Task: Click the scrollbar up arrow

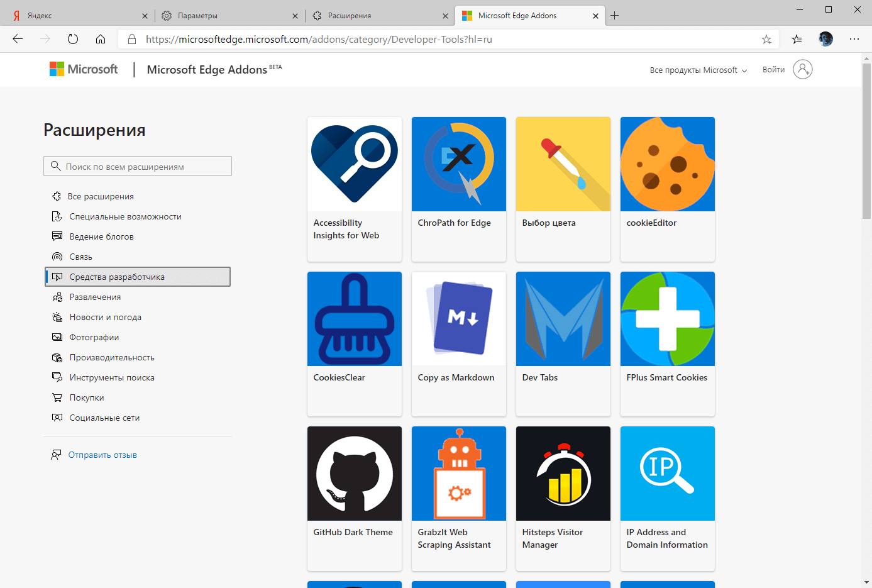Action: click(867, 58)
